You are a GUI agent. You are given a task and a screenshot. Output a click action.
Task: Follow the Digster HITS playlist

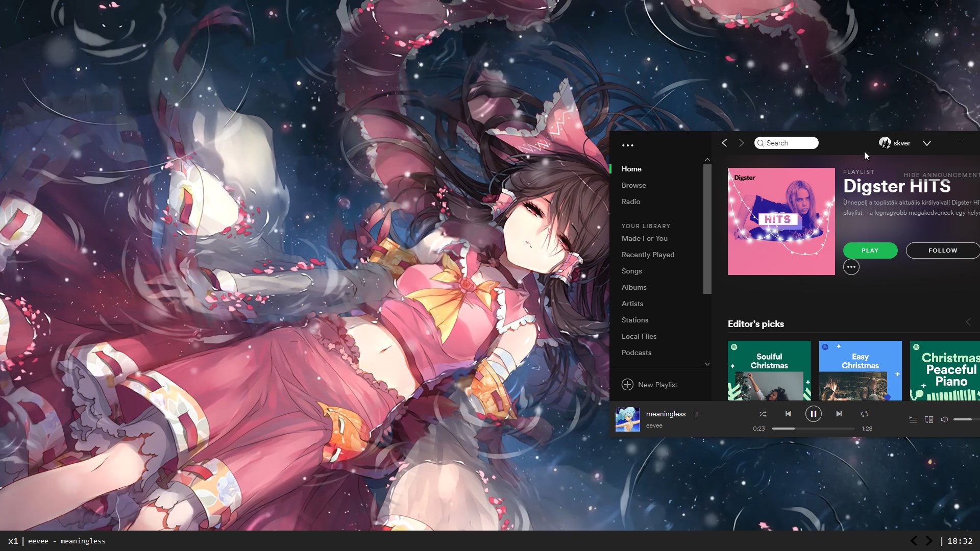click(942, 251)
